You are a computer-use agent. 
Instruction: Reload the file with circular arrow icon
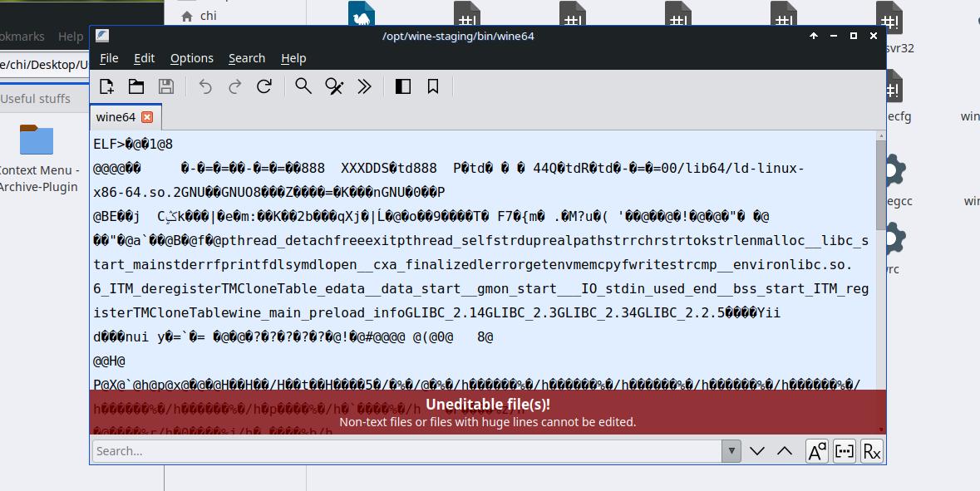(264, 86)
